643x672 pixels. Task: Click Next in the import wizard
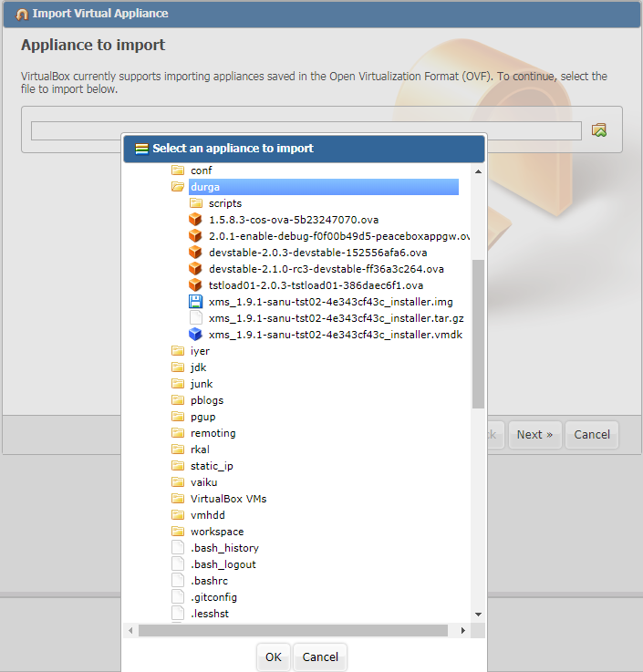[534, 435]
